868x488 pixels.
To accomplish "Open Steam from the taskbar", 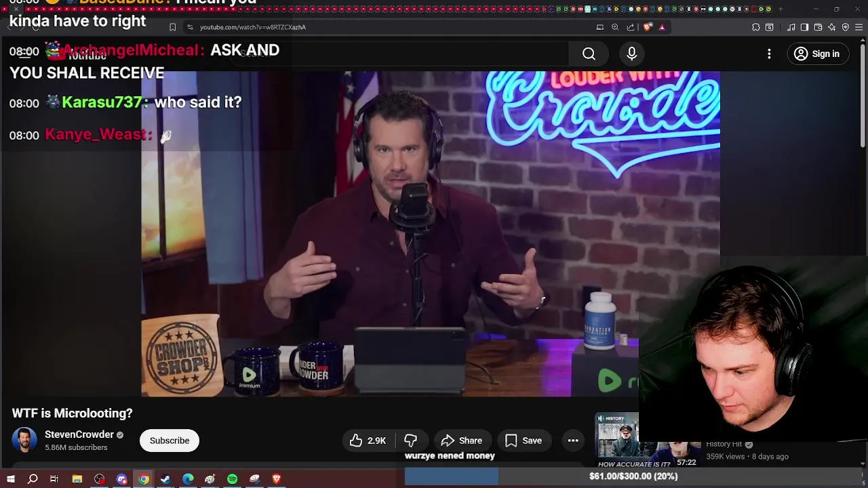I will point(166,479).
